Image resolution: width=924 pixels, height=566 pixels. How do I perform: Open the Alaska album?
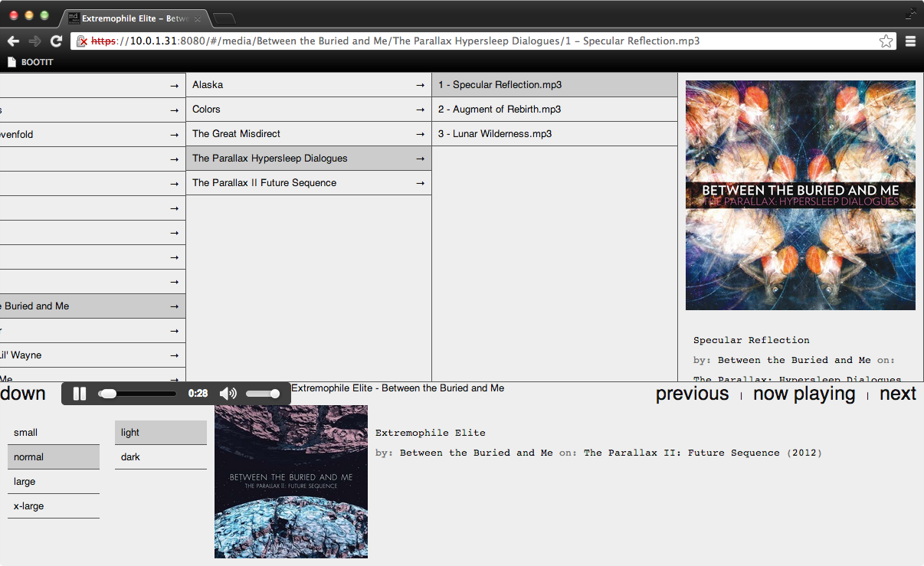click(309, 85)
